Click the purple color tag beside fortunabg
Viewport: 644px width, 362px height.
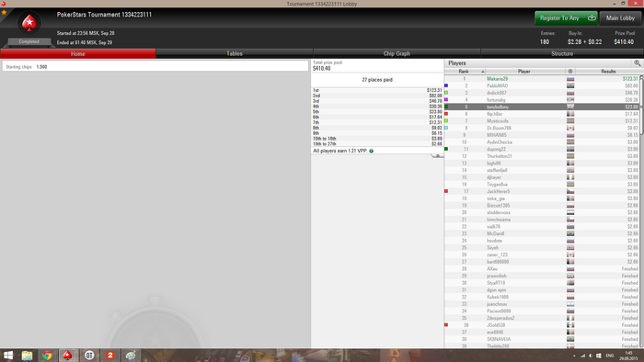click(446, 99)
